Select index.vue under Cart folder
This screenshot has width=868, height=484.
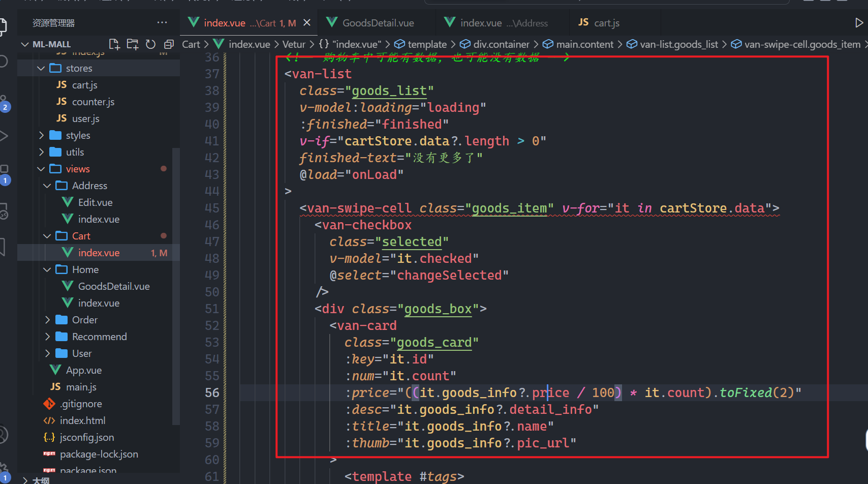point(99,253)
